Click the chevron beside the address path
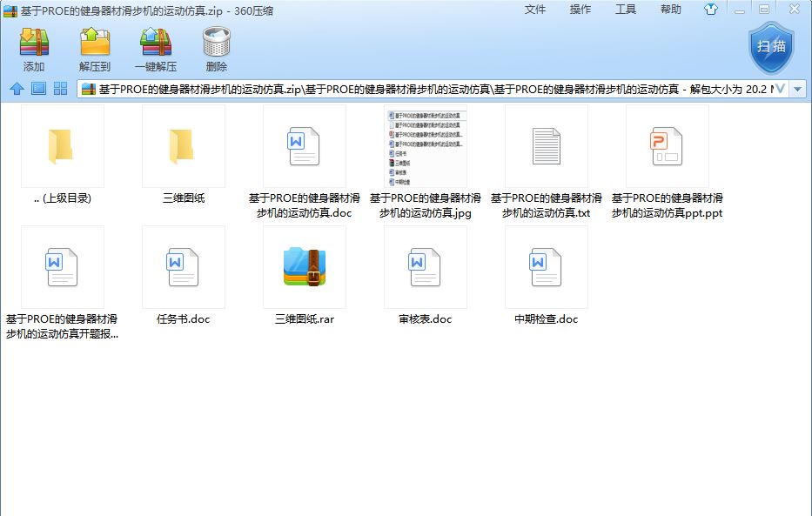The image size is (812, 516). click(x=780, y=89)
